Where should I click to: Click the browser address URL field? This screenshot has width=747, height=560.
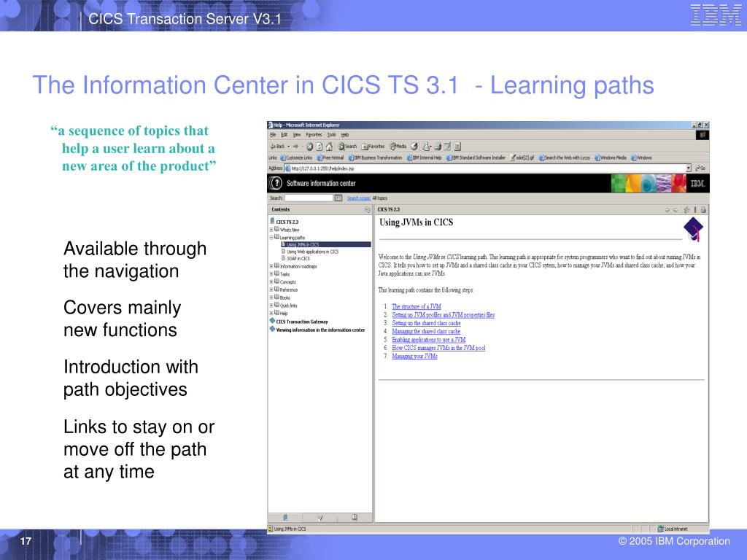[486, 168]
